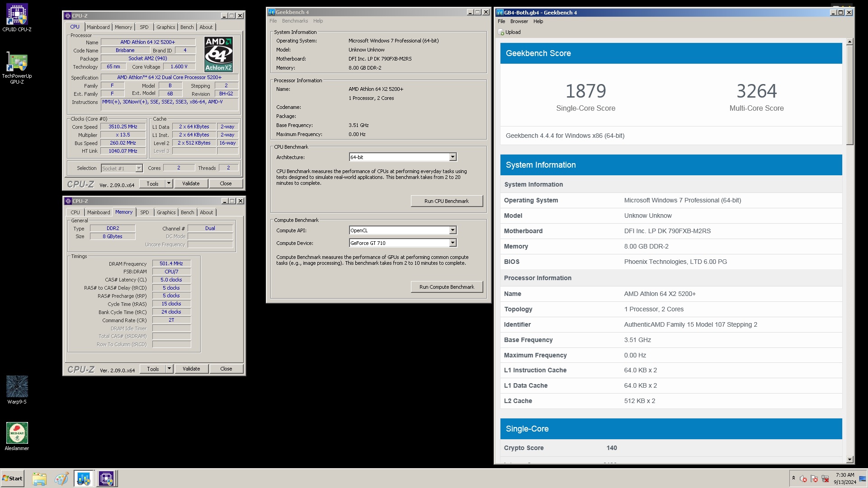Open the TechPowerUp GPU-Z desktop icon
Screen dimensions: 868x488
(x=17, y=68)
